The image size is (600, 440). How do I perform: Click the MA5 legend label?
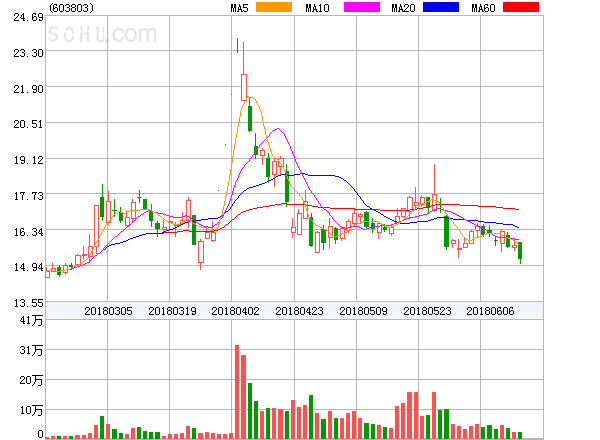coord(239,8)
